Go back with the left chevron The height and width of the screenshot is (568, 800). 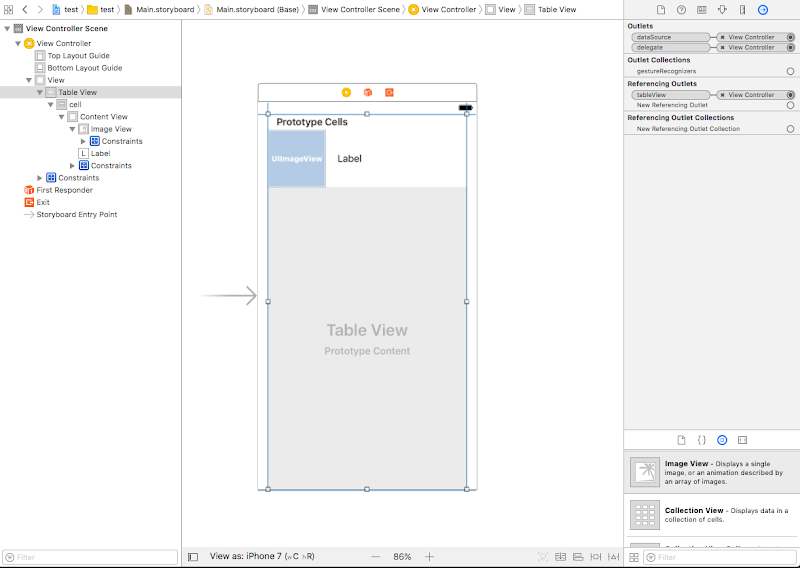click(x=24, y=10)
